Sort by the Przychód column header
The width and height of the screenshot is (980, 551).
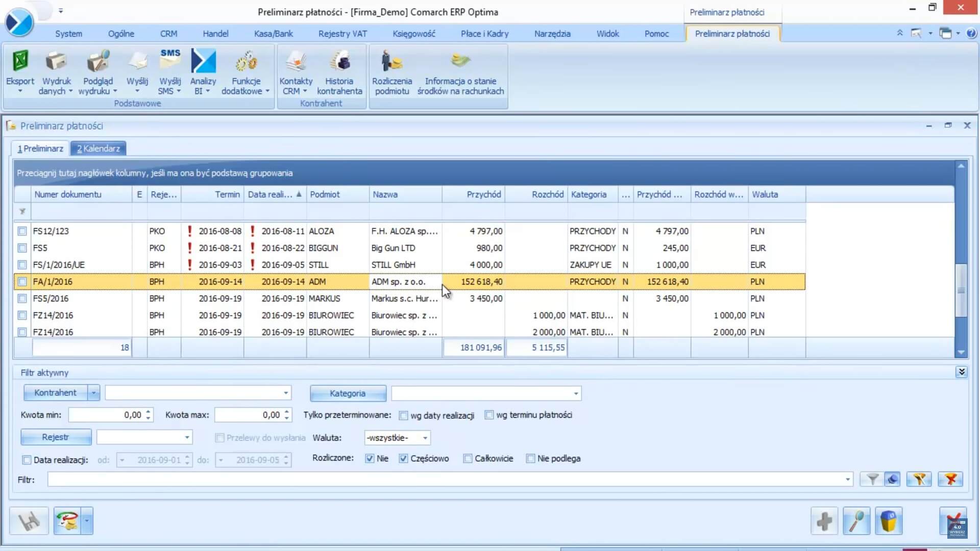tap(473, 194)
